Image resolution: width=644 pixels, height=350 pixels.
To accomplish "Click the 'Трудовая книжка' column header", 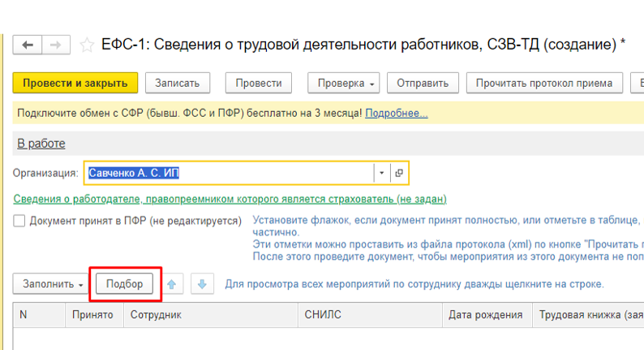I will (588, 315).
